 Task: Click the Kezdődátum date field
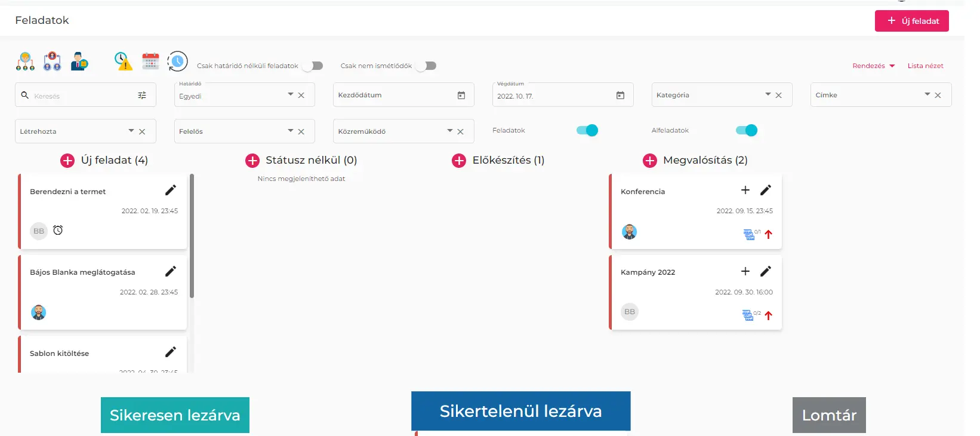403,95
